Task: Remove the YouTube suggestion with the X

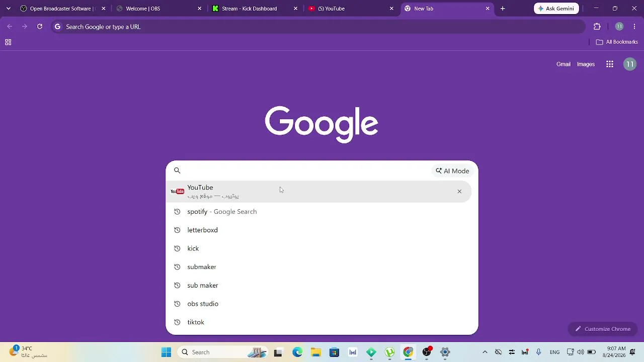Action: [x=459, y=192]
